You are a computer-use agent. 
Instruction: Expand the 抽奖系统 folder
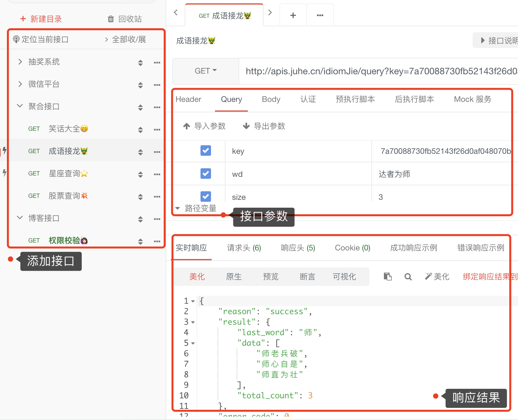tap(20, 62)
